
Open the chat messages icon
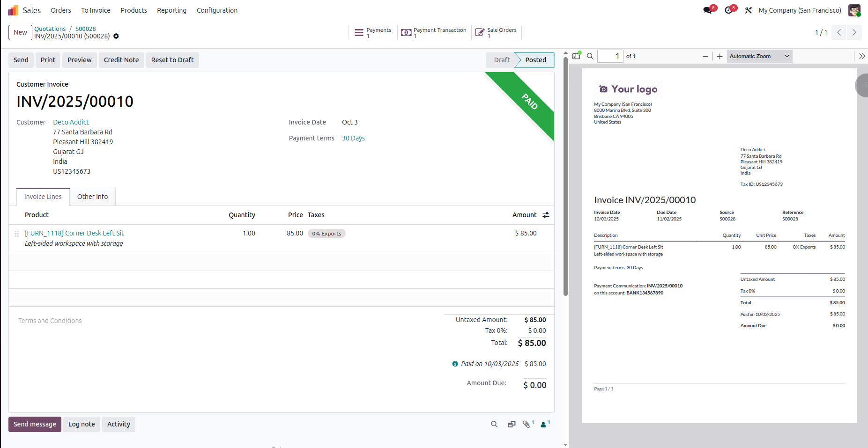707,10
